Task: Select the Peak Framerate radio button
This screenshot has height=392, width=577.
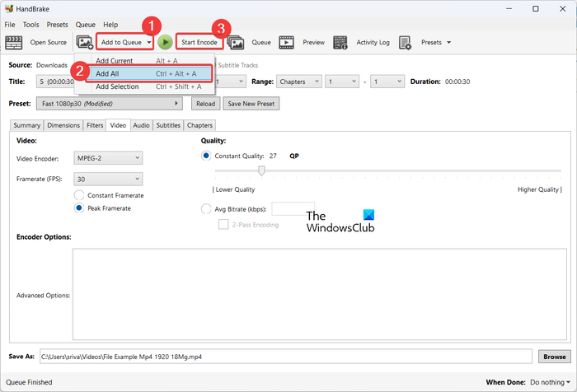Action: 79,208
